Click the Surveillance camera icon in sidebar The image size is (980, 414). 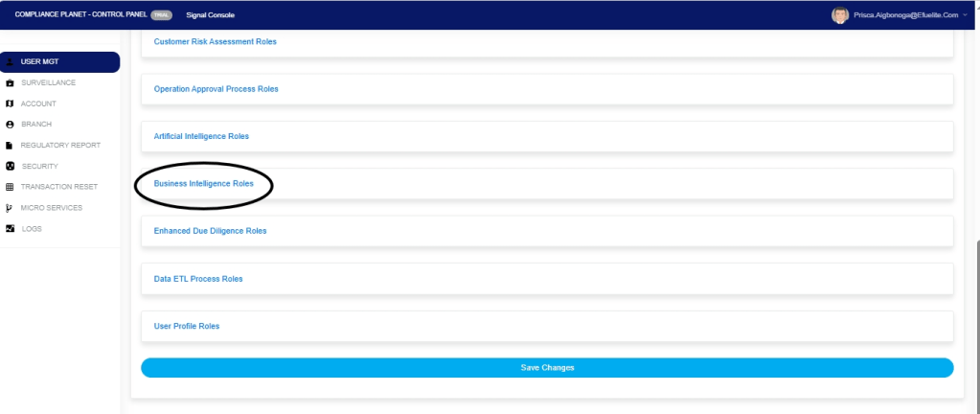tap(10, 83)
